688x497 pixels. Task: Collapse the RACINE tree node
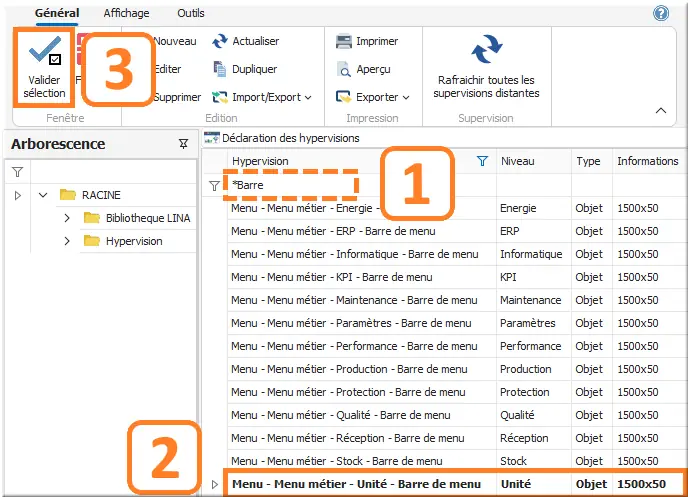click(x=43, y=195)
